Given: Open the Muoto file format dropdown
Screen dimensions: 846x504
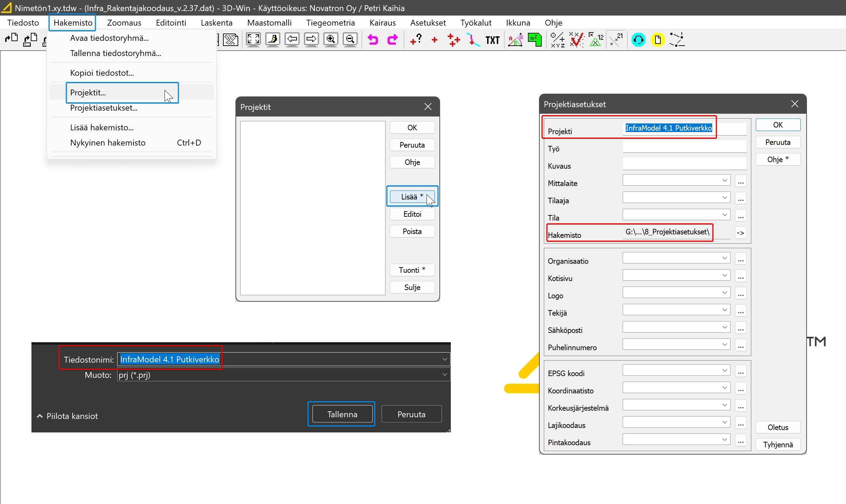Looking at the screenshot, I should 283,375.
